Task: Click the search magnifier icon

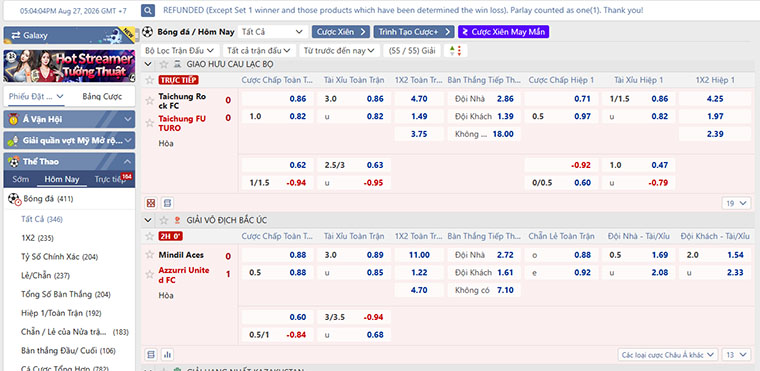Action: tap(148, 10)
